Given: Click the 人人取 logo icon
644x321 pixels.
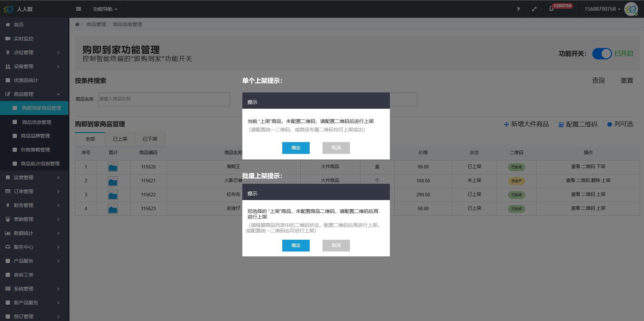Looking at the screenshot, I should pos(8,9).
